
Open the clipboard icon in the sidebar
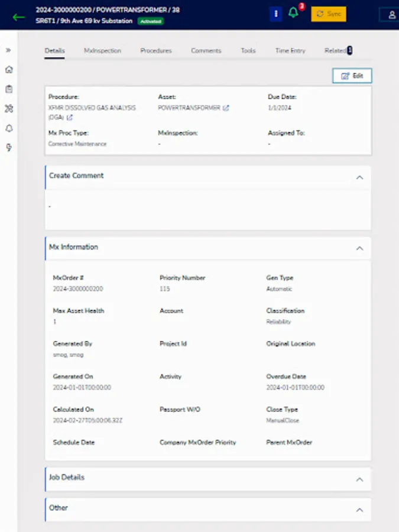click(x=8, y=89)
